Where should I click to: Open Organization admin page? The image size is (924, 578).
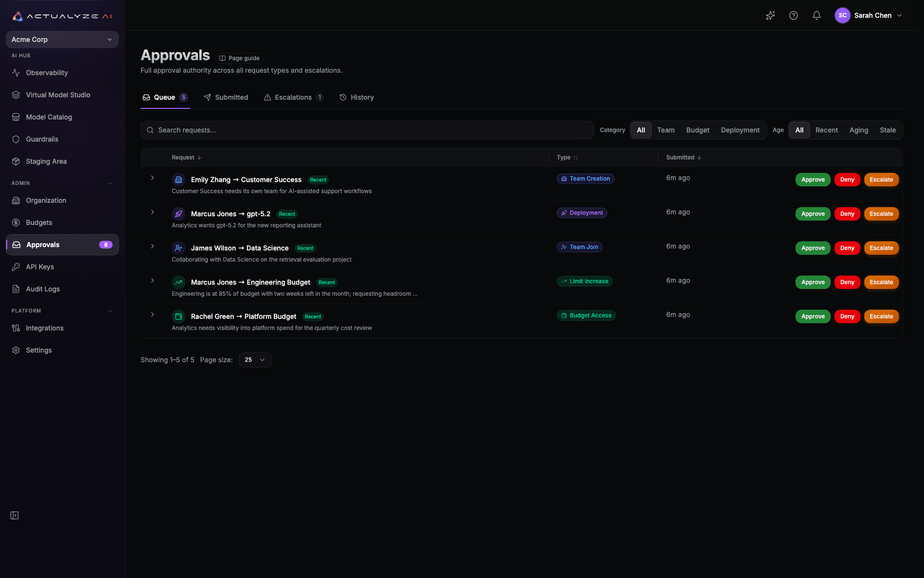click(62, 200)
